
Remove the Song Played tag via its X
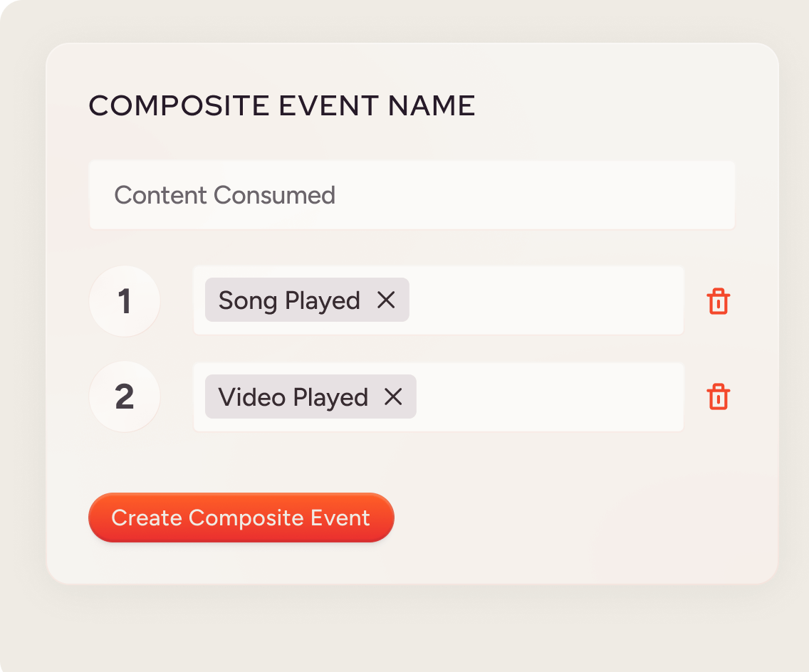point(386,300)
